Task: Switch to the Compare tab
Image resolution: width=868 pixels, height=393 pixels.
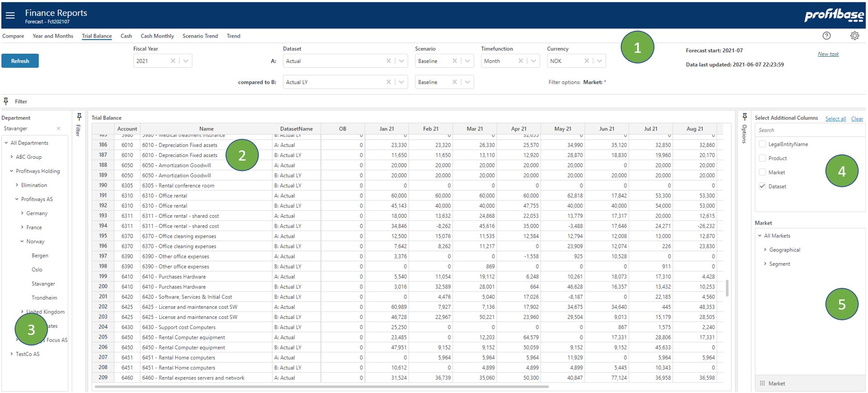Action: (x=13, y=36)
